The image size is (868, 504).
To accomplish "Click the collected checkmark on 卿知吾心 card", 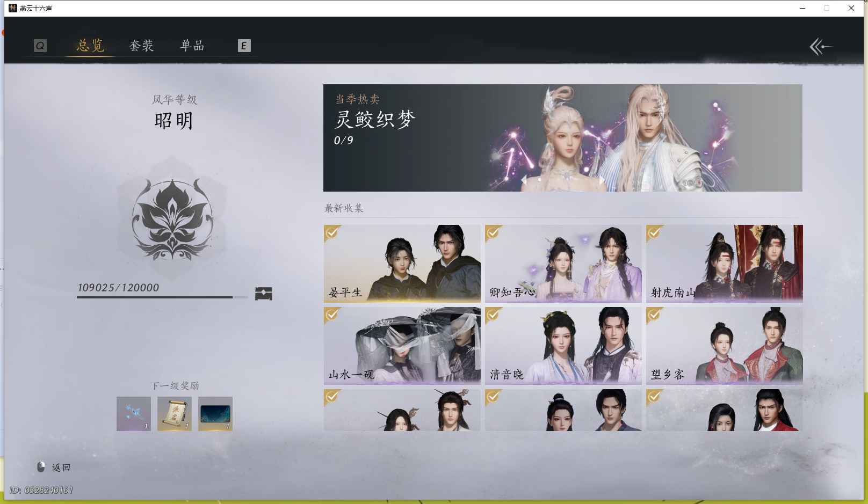I will (493, 233).
